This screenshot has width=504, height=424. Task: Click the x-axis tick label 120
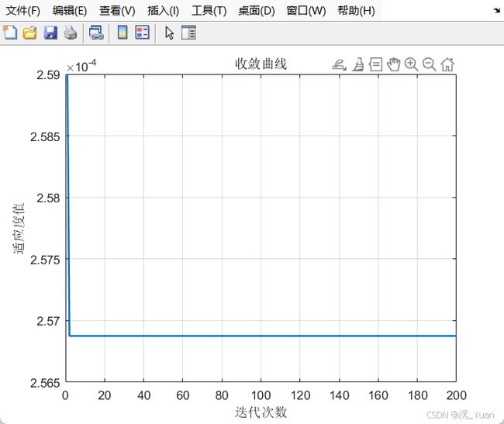tap(300, 395)
